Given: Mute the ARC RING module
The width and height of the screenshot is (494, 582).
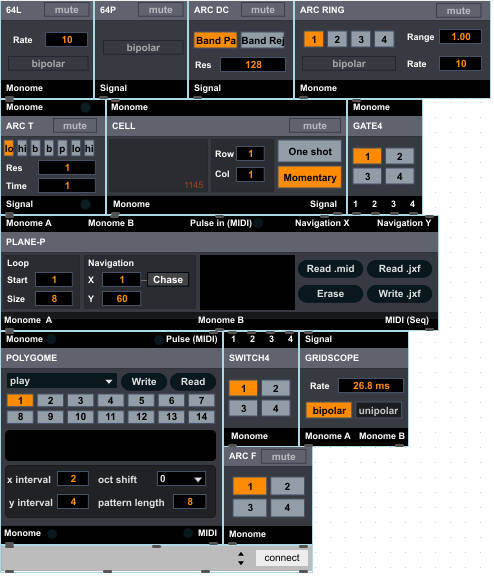Looking at the screenshot, I should tap(458, 11).
